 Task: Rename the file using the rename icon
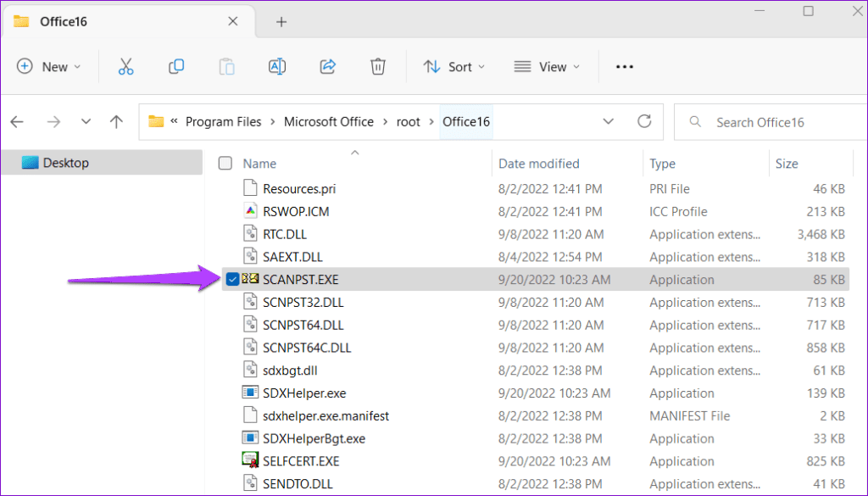276,66
